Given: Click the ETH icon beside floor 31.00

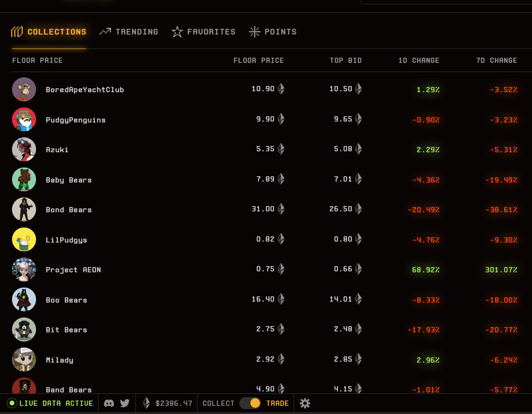Looking at the screenshot, I should click(281, 209).
